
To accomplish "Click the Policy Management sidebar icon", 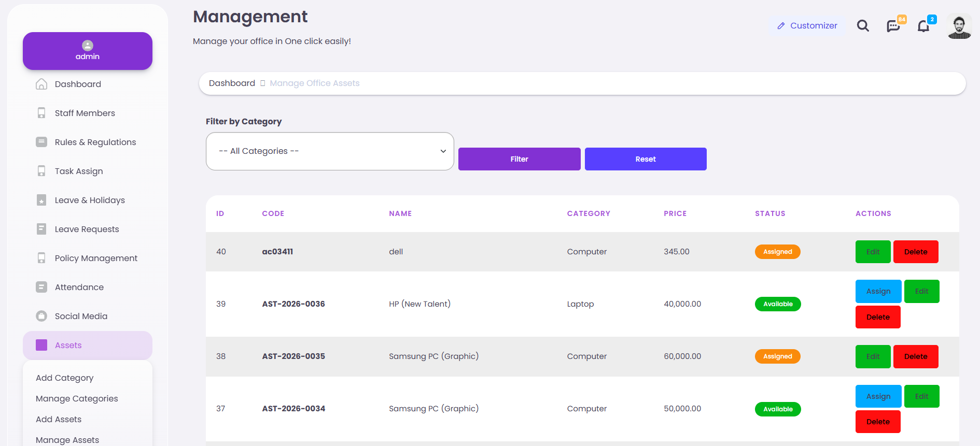I will 41,258.
